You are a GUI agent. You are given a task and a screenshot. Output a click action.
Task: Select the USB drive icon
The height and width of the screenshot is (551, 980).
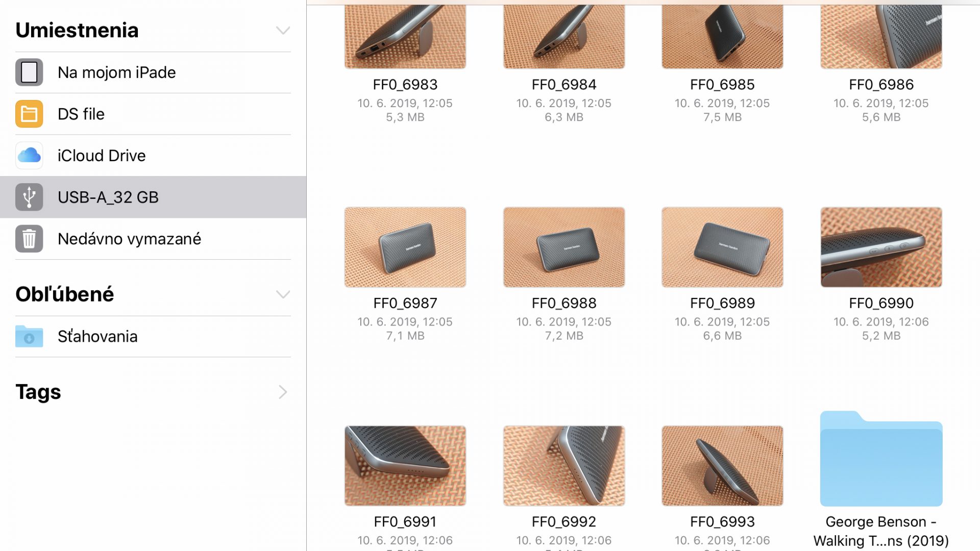coord(29,197)
